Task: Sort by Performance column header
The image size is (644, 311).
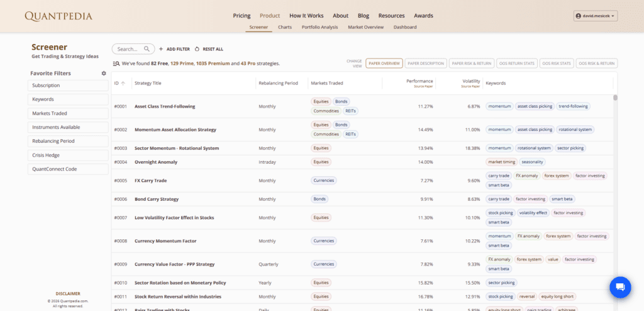Action: pyautogui.click(x=419, y=82)
